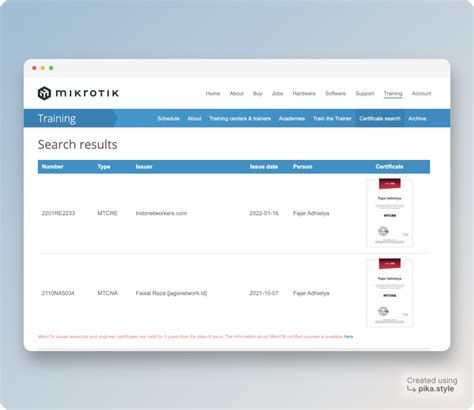Viewport: 474px width, 410px height.
Task: Click the red close window dot
Action: point(34,68)
